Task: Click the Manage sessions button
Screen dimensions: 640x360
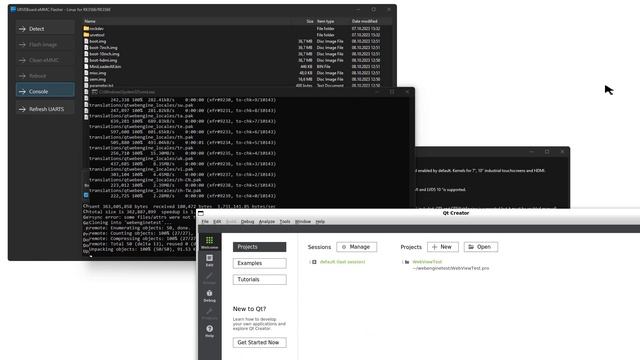Action: [x=357, y=247]
